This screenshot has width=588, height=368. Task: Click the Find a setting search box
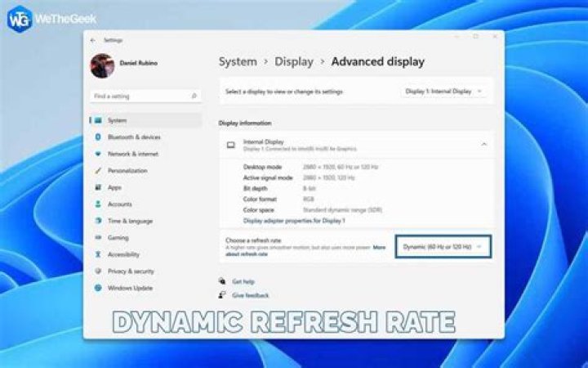pos(145,96)
